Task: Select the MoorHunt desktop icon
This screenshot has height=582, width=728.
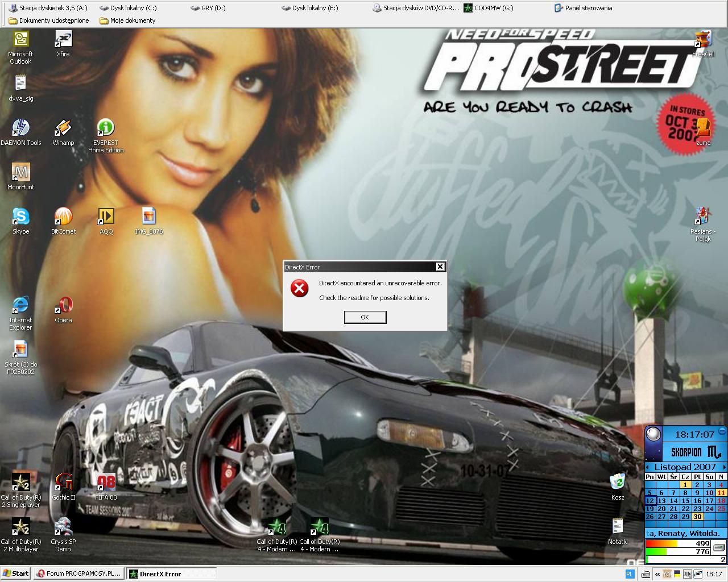Action: tap(20, 177)
